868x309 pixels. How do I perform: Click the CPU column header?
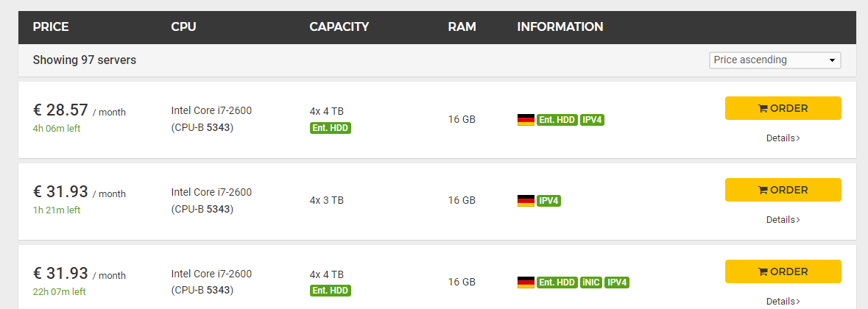point(183,27)
